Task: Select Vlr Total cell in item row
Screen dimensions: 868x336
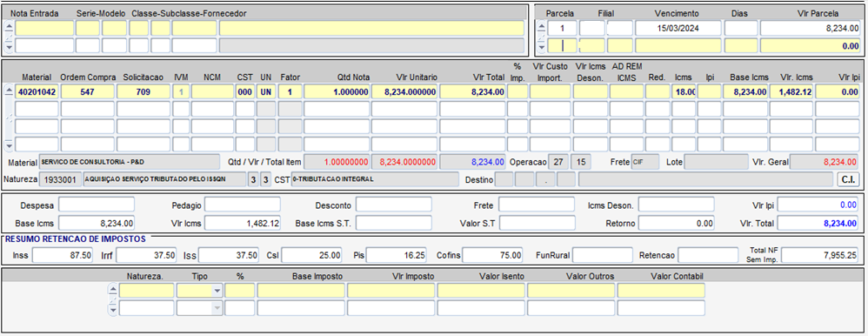Action: click(x=472, y=92)
